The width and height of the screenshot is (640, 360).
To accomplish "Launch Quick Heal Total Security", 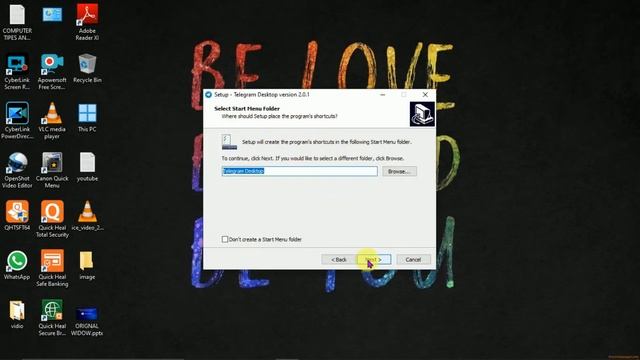I will coord(52,212).
